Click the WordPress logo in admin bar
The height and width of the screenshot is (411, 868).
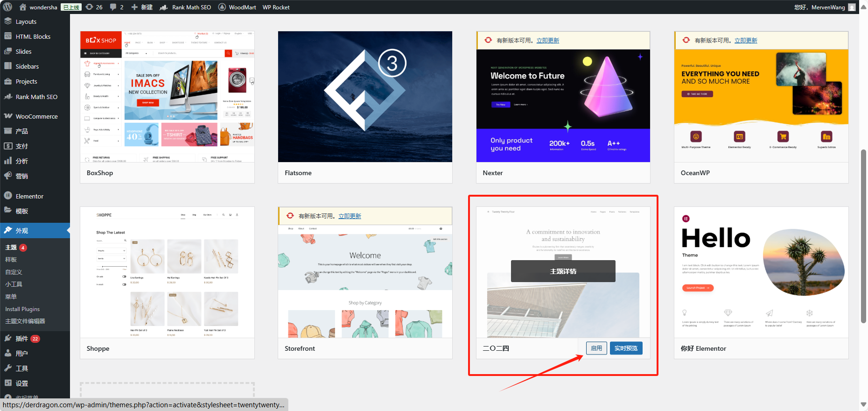[x=7, y=7]
